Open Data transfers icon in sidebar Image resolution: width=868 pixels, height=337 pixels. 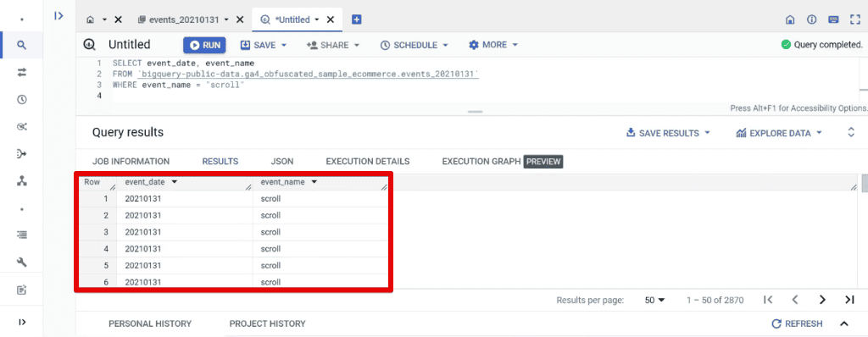pyautogui.click(x=21, y=72)
